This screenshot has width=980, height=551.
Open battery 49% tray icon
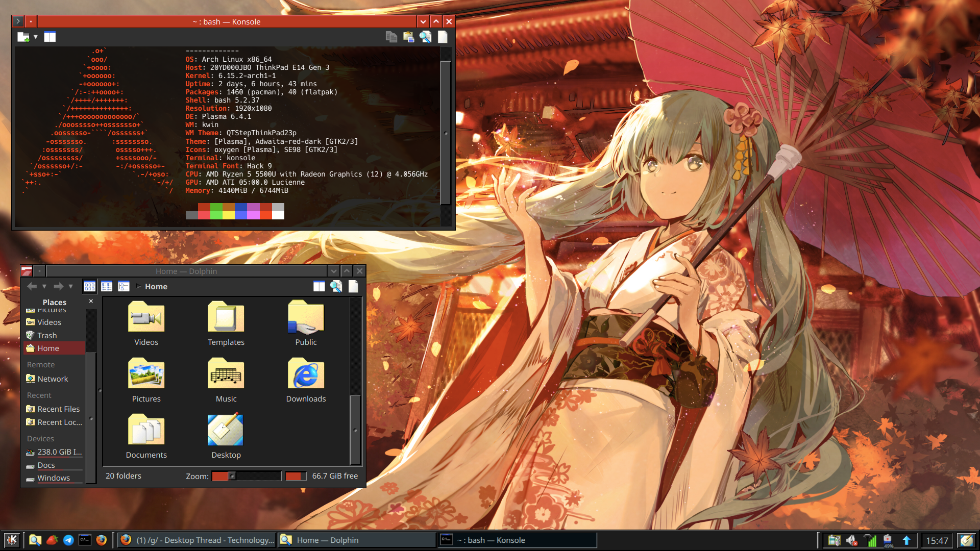coord(888,540)
